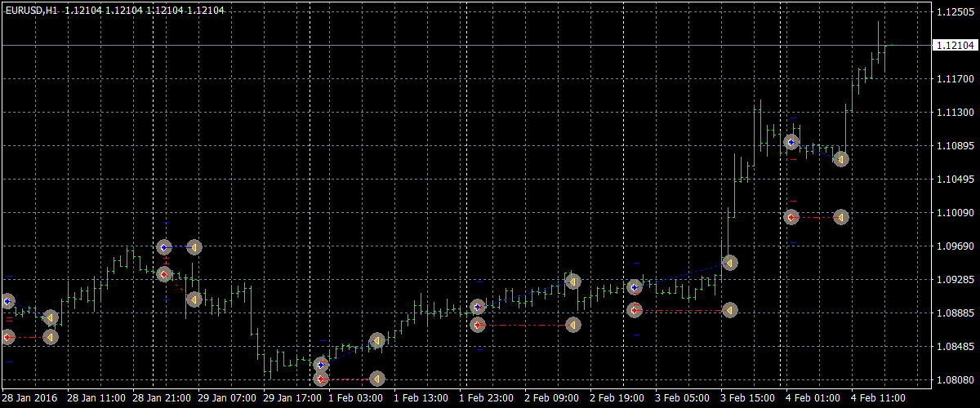Select the upper close marker above 2 Feb 09:00
This screenshot has height=408, width=980.
(x=572, y=282)
